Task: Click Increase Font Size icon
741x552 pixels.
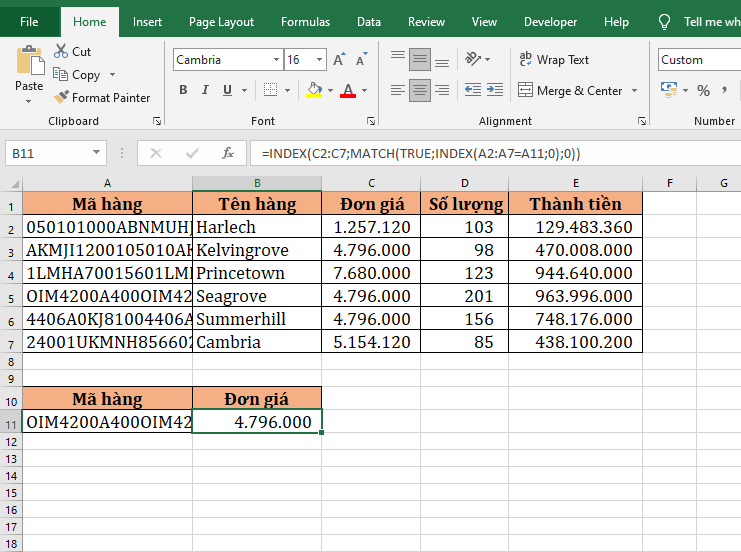Action: [x=340, y=60]
